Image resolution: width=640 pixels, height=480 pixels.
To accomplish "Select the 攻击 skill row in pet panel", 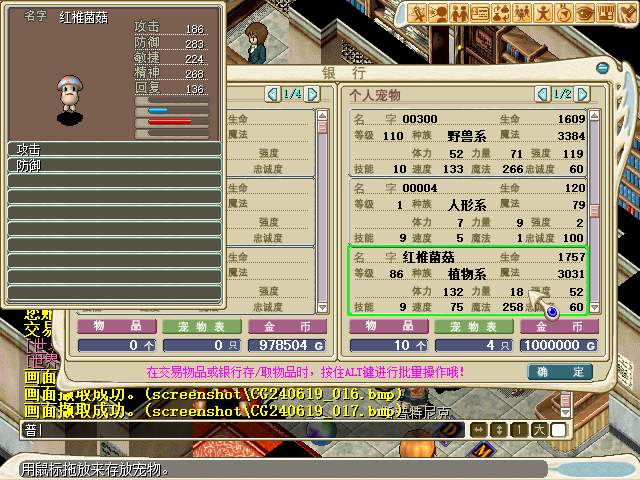I will point(115,149).
